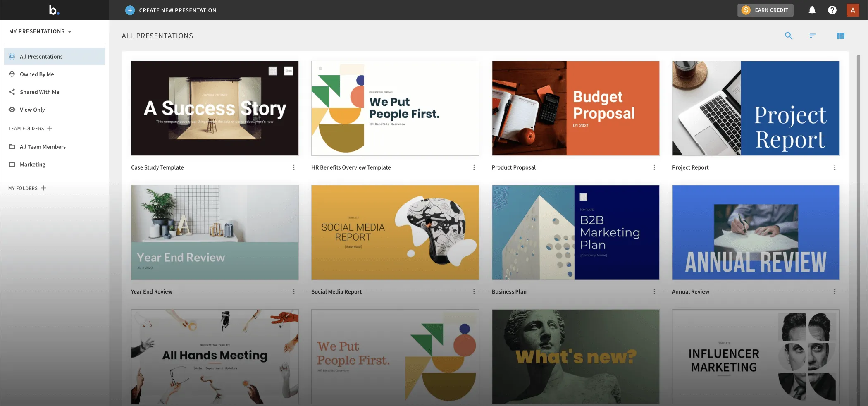The height and width of the screenshot is (406, 868).
Task: Click Create New Presentation button
Action: (x=171, y=10)
